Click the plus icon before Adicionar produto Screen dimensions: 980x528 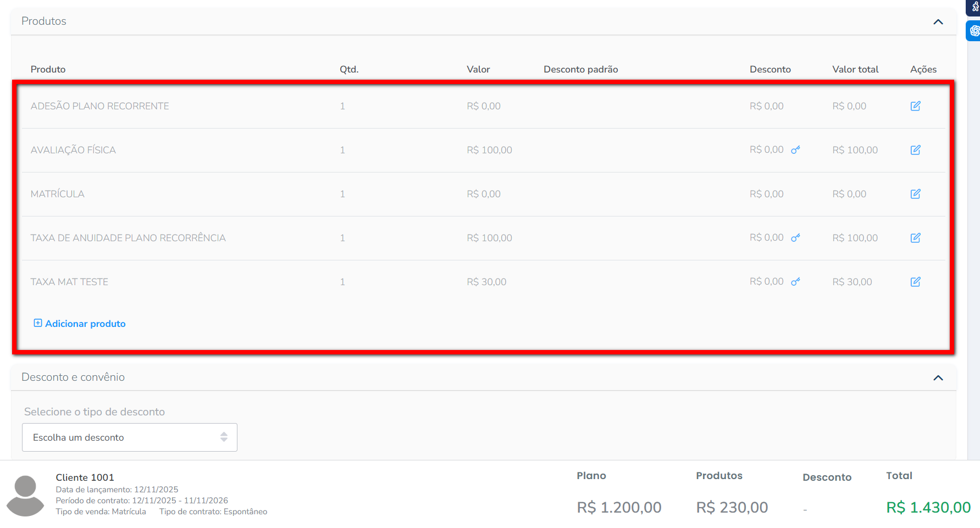pos(38,323)
